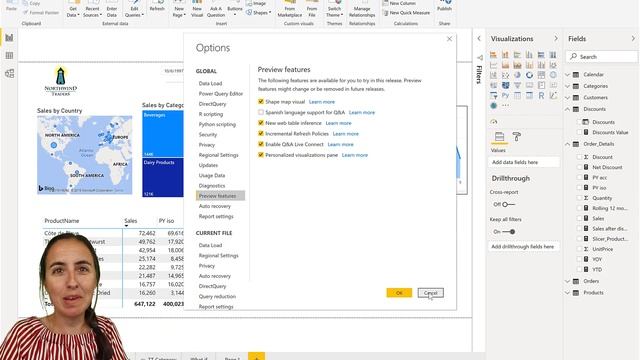Image resolution: width=640 pixels, height=360 pixels.
Task: Click Manage Relationships in the ribbon
Action: click(362, 9)
